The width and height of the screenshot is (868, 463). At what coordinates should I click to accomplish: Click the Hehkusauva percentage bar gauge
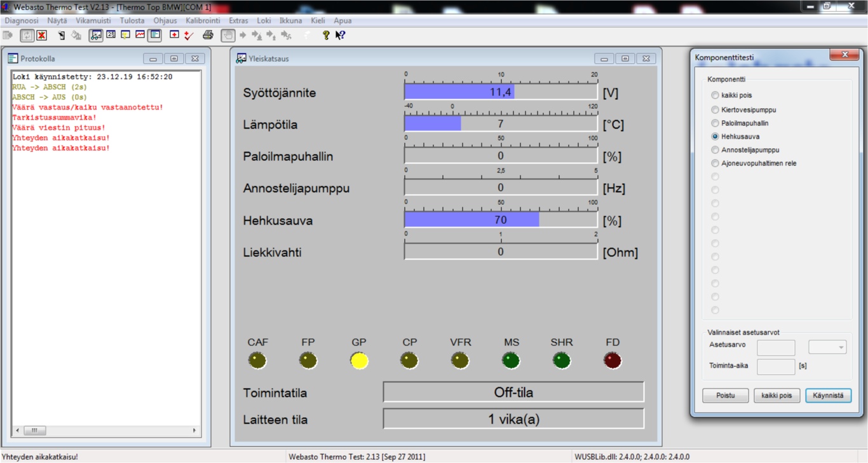tap(501, 220)
